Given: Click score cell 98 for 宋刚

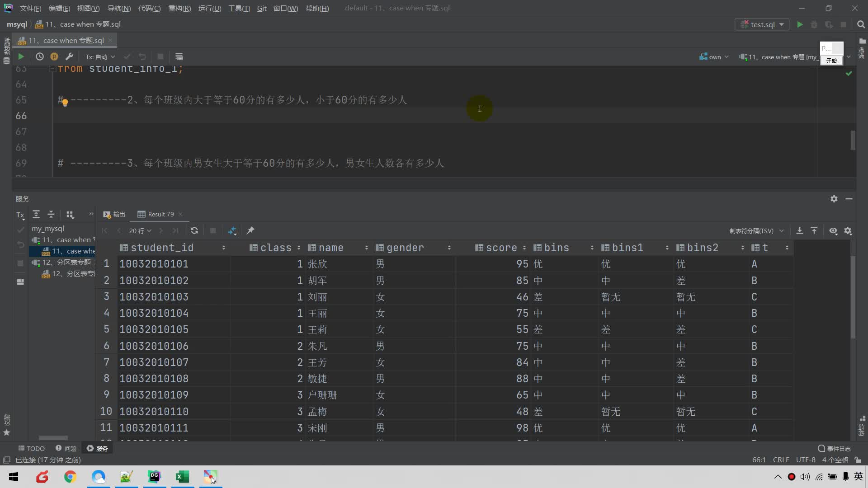Looking at the screenshot, I should (x=493, y=428).
